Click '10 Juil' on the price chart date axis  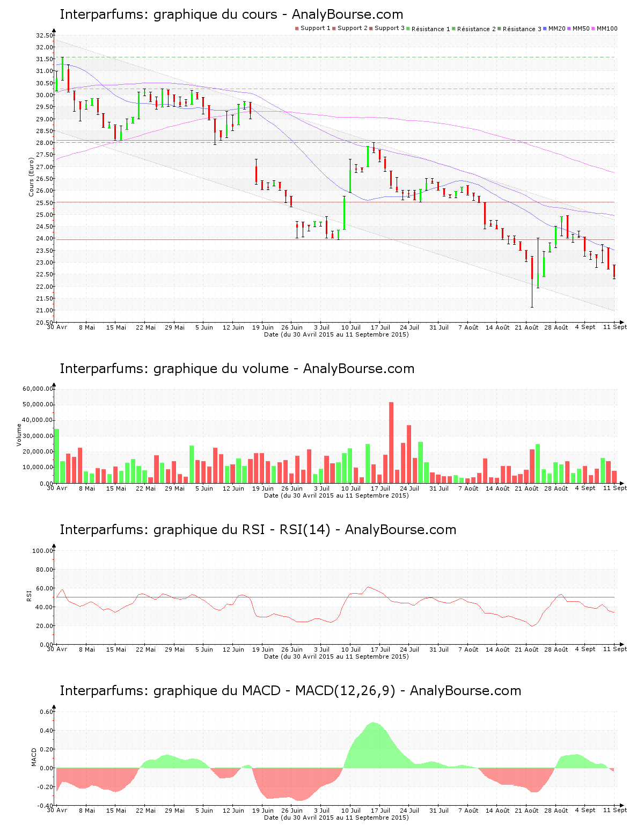tap(351, 327)
